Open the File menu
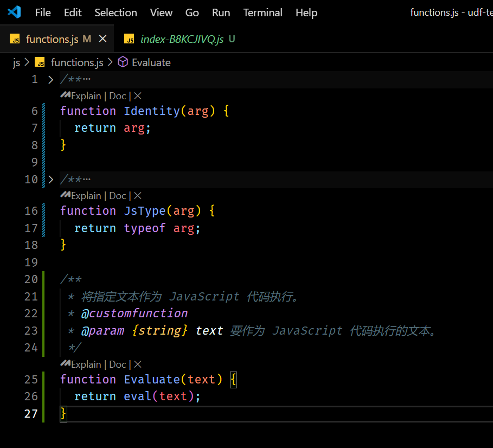 tap(43, 12)
